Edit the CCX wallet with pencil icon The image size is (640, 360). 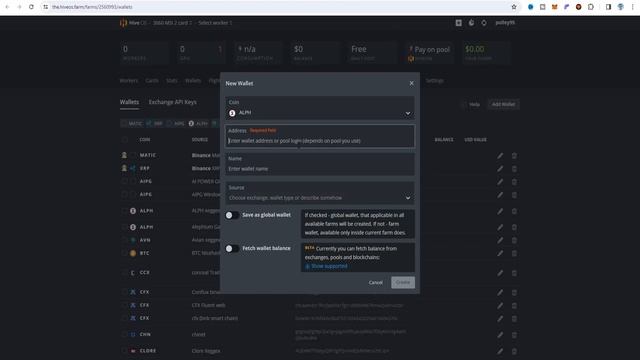[x=500, y=273]
